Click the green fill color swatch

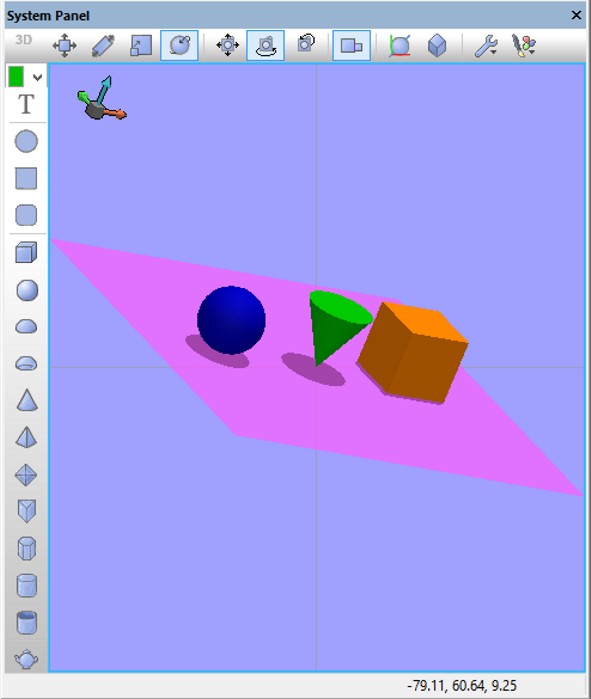click(16, 77)
